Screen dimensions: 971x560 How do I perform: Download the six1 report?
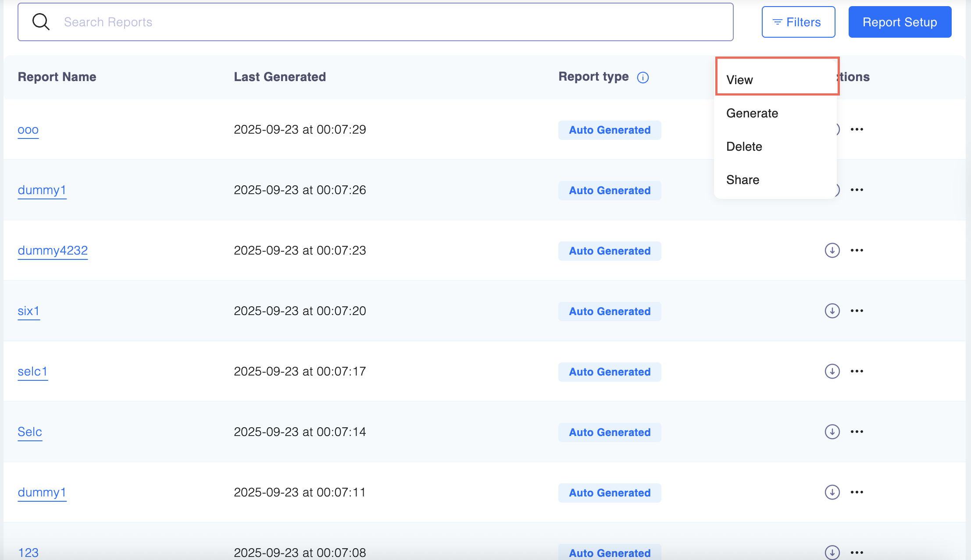click(832, 311)
